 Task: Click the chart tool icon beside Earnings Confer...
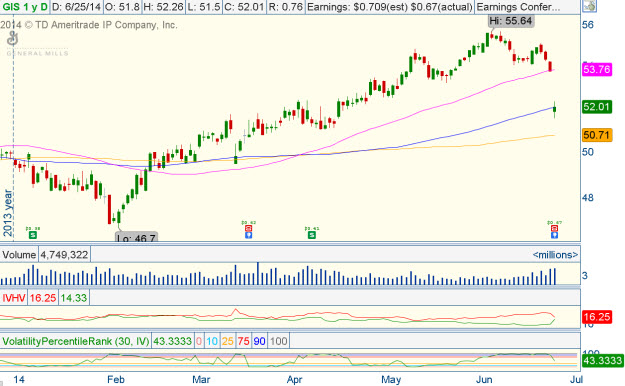[x=590, y=6]
